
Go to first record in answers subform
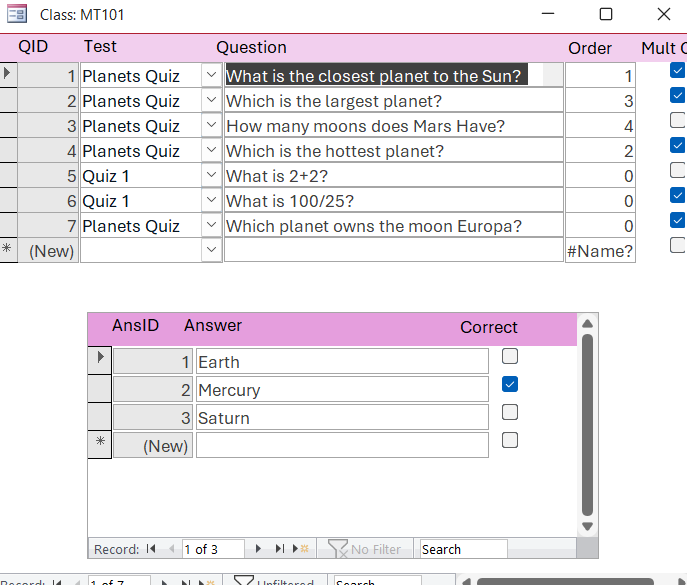(x=151, y=549)
